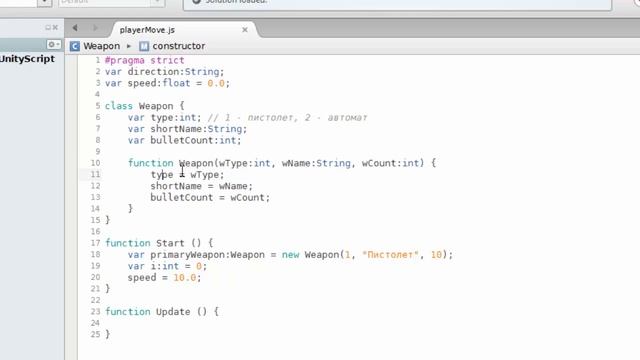Place cursor on 'var speed:float = 0.0;'
The width and height of the screenshot is (640, 360).
click(167, 83)
